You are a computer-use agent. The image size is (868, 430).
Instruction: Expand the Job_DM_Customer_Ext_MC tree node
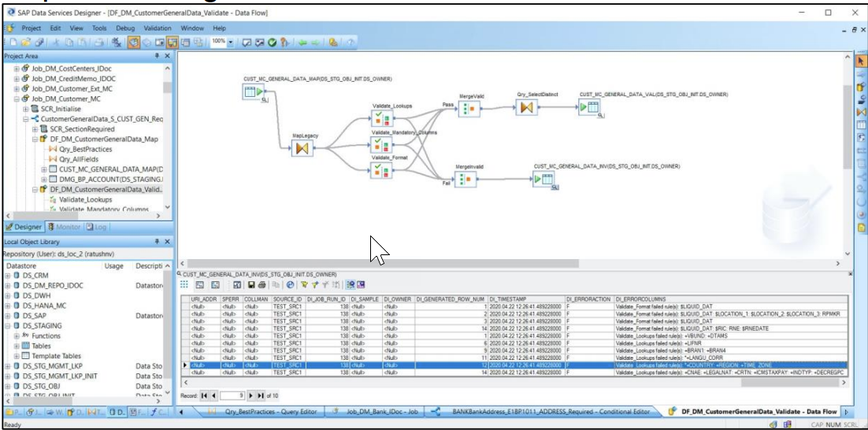(17, 88)
